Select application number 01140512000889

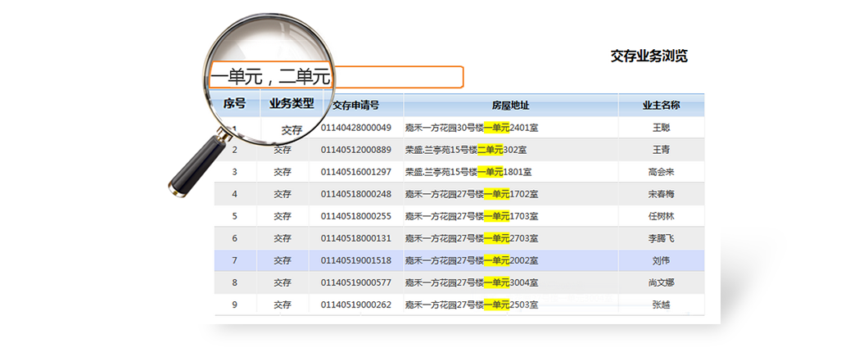(x=356, y=150)
